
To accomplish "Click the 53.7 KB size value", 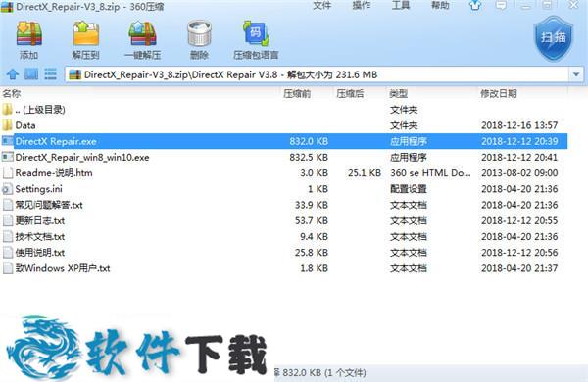I will point(312,220).
